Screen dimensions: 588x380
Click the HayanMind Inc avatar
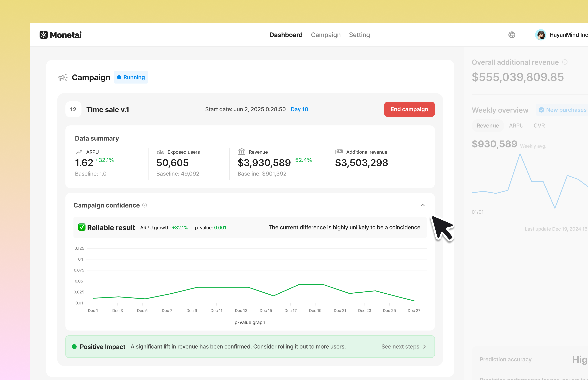pos(540,35)
